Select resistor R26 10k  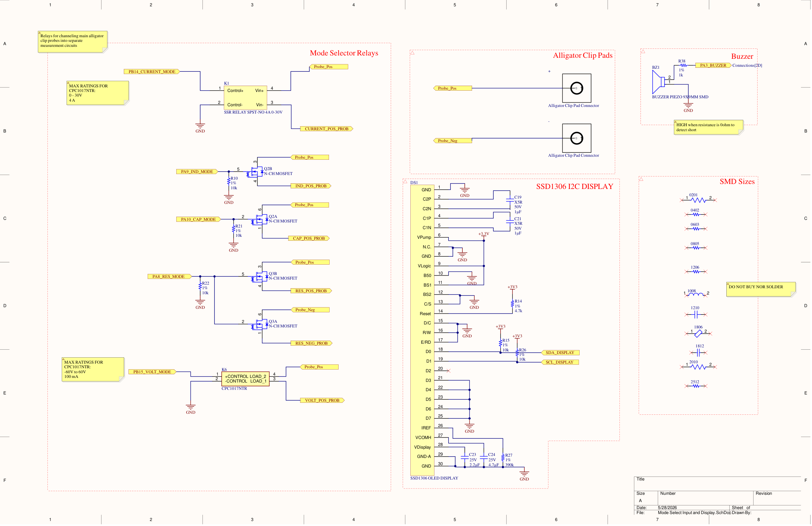[517, 353]
